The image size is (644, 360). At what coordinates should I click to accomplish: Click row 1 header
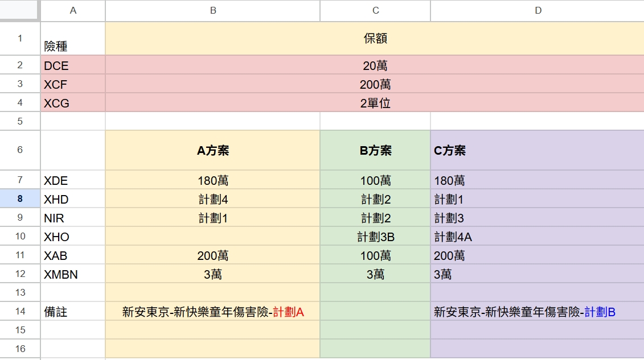pyautogui.click(x=20, y=39)
